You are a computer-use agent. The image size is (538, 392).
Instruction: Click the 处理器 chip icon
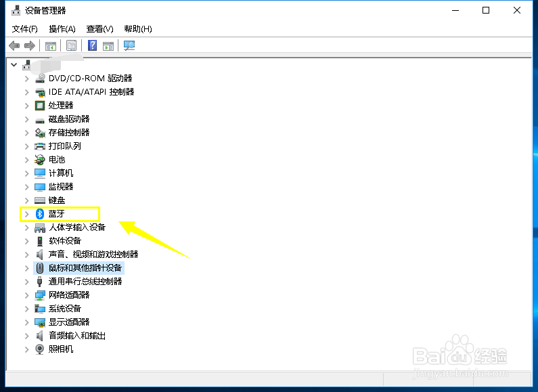coord(40,106)
